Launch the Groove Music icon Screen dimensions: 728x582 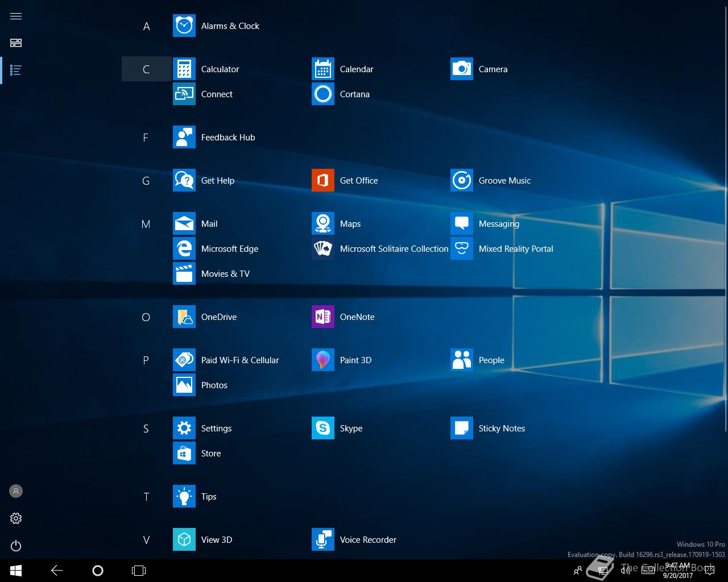462,181
